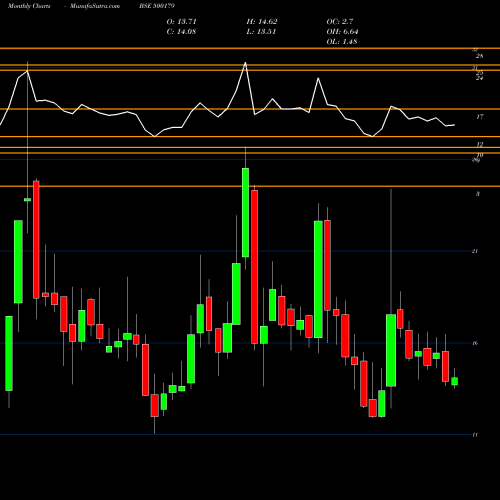Select the "BSE 500179" symbol text
500x500 pixels.
157,6
